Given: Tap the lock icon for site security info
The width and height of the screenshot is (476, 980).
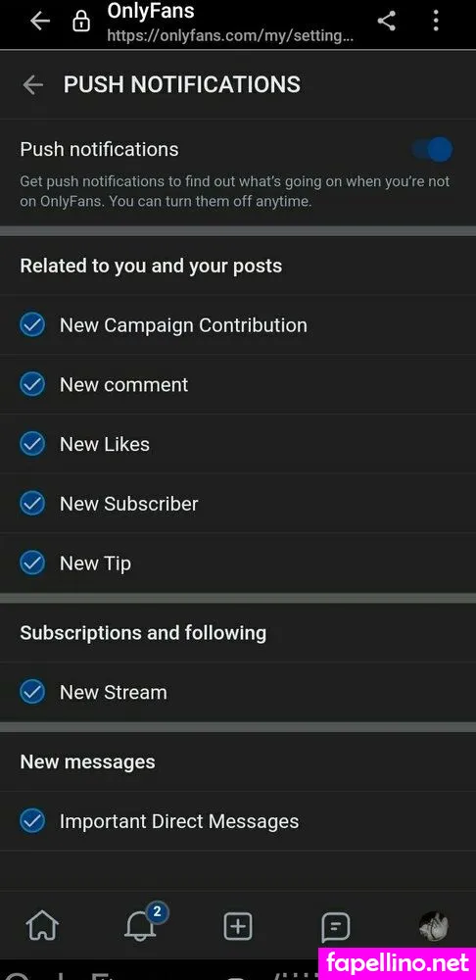Looking at the screenshot, I should [x=81, y=23].
